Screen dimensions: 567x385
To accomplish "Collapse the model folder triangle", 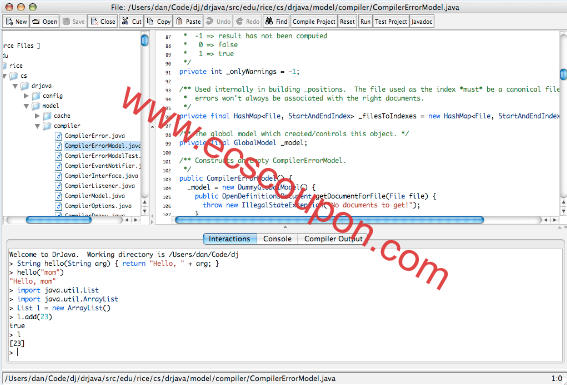I will [x=26, y=106].
